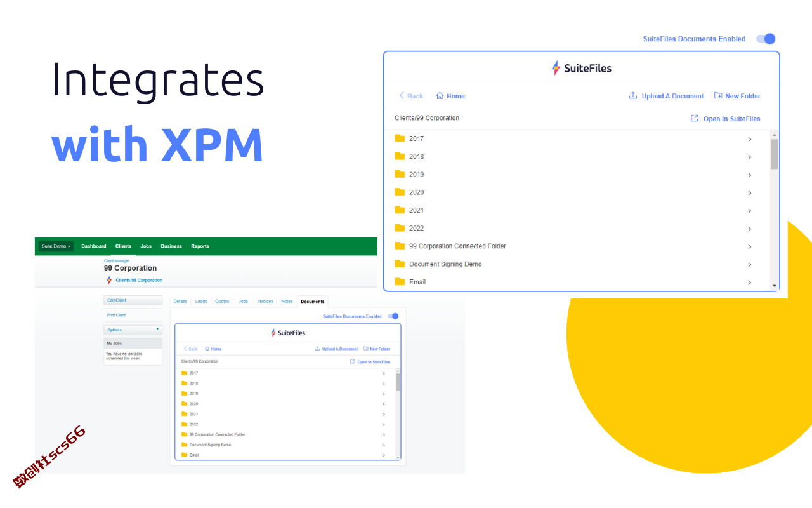Open Clients in the XPM green navigation bar

click(x=123, y=246)
